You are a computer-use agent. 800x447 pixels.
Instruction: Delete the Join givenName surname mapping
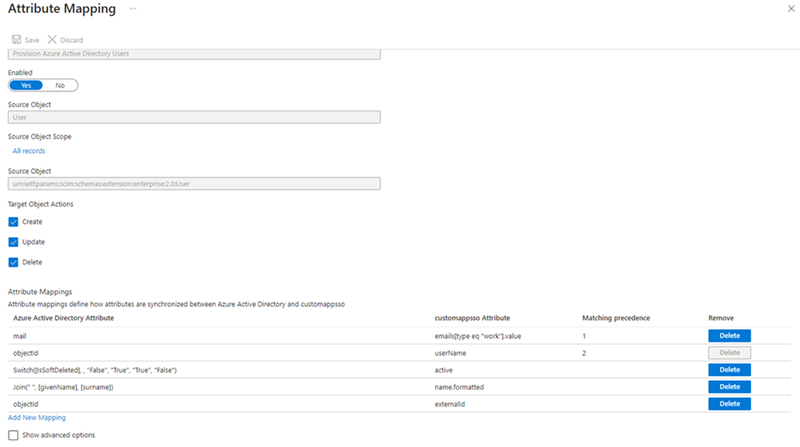[x=729, y=387]
